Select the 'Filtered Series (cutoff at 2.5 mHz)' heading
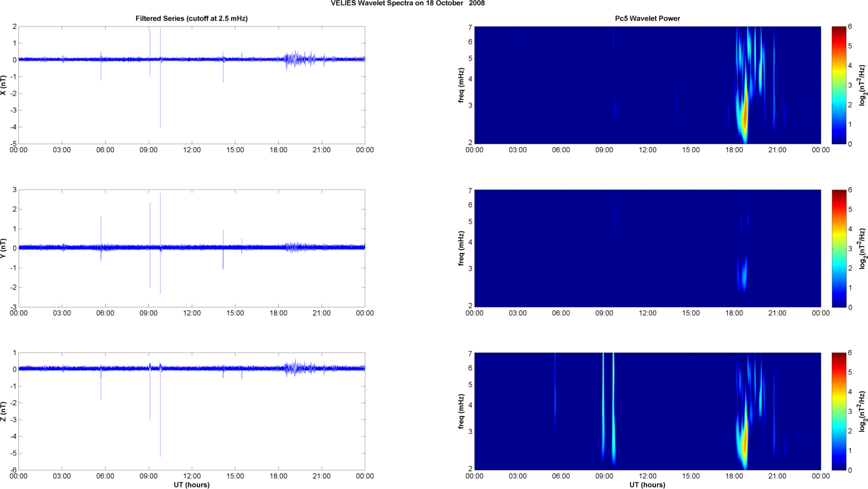The width and height of the screenshot is (868, 489). [x=191, y=18]
